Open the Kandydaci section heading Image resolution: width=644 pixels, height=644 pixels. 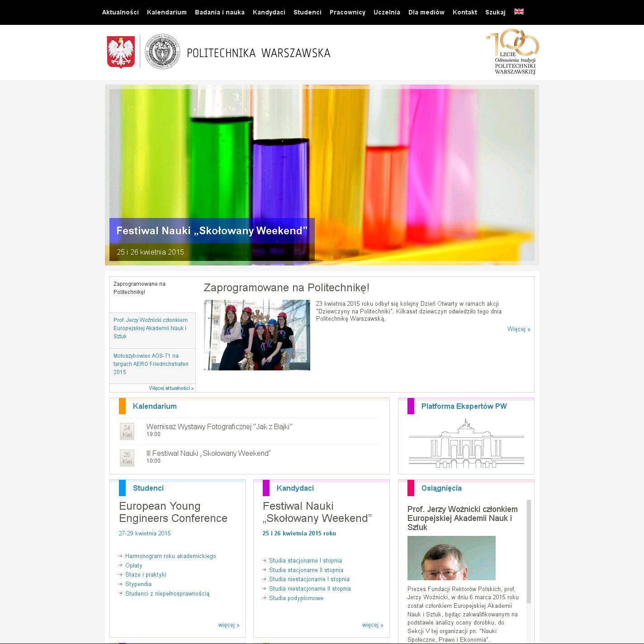[x=295, y=488]
